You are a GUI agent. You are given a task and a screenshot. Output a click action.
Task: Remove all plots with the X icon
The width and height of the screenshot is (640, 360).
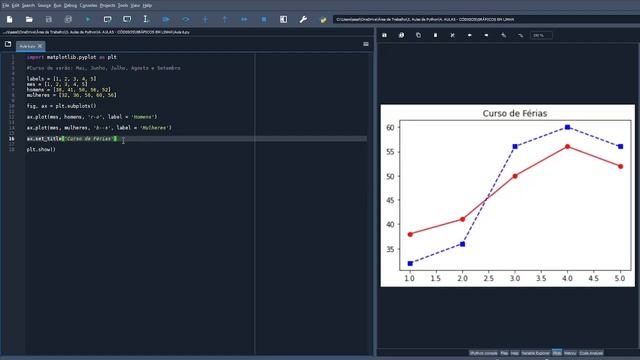coord(452,35)
